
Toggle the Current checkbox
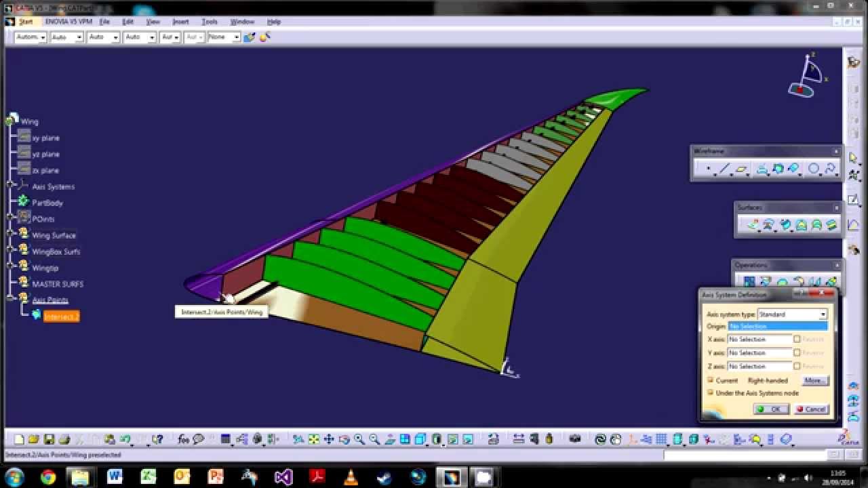(710, 380)
